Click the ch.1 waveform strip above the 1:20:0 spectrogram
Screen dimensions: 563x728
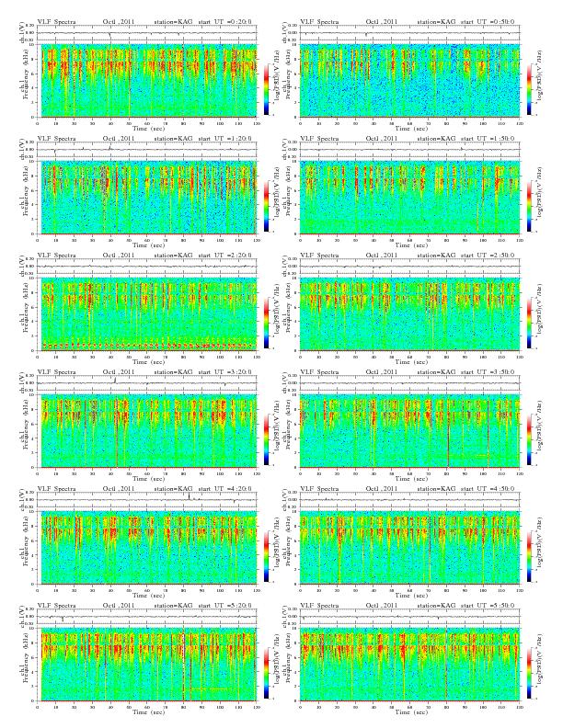[147, 150]
